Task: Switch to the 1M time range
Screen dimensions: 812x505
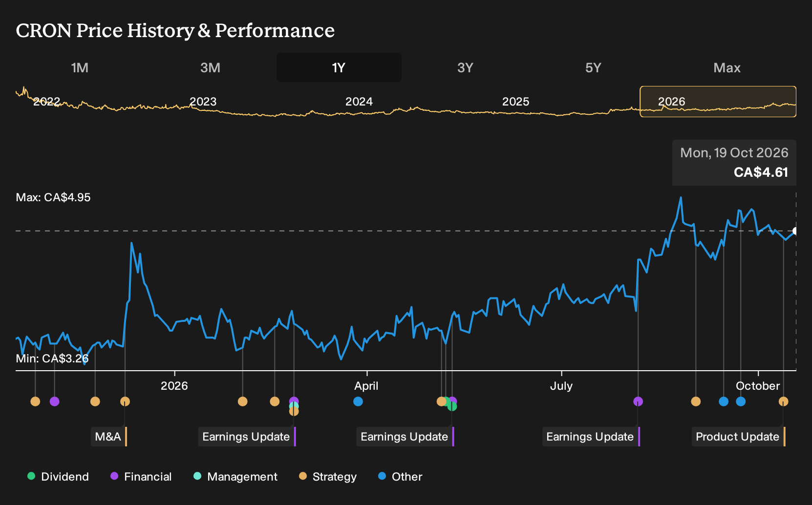Action: pos(80,67)
